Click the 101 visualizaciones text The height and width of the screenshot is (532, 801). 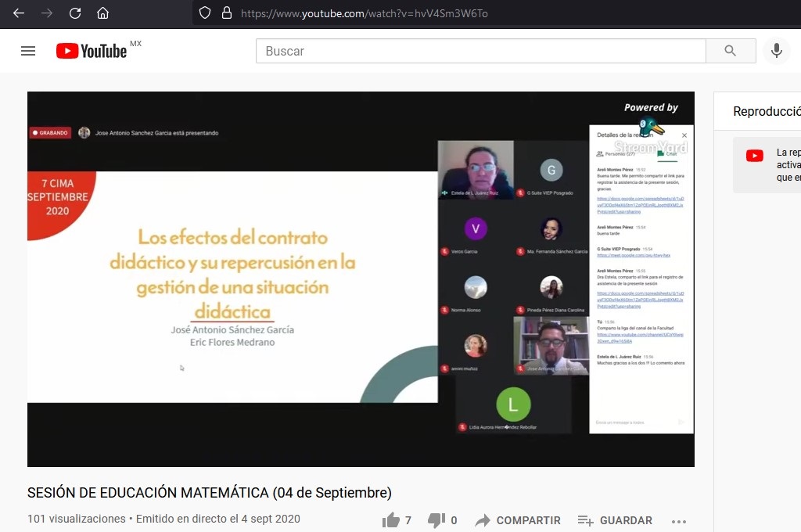(77, 519)
